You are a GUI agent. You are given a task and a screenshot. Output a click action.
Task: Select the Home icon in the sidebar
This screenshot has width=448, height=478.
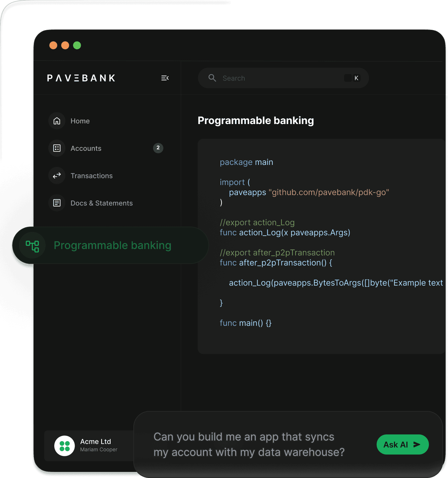[x=57, y=121]
